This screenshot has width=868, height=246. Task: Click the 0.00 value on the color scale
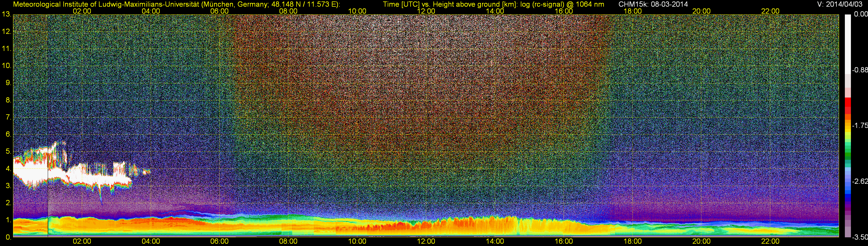pos(861,14)
